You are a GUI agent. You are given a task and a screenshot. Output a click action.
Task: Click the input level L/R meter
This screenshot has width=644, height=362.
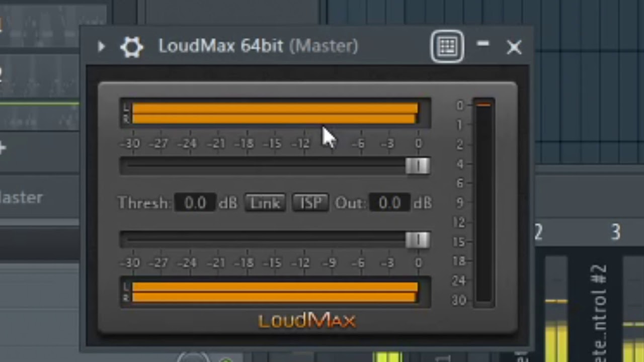point(275,113)
